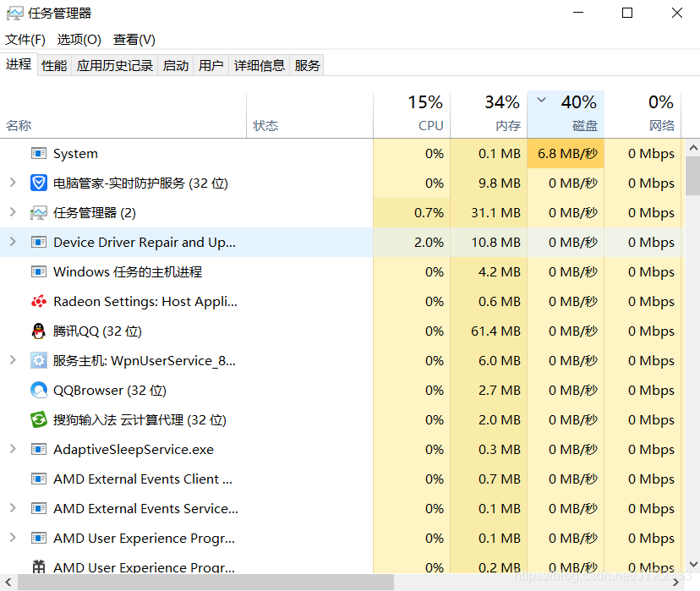Screen dimensions: 700x591
Task: Switch to the 服务 tab
Action: 307,66
